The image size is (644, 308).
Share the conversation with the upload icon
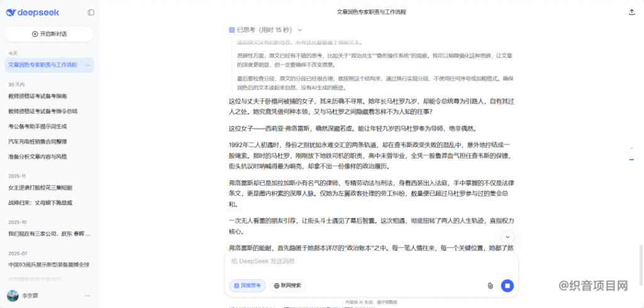pos(631,13)
